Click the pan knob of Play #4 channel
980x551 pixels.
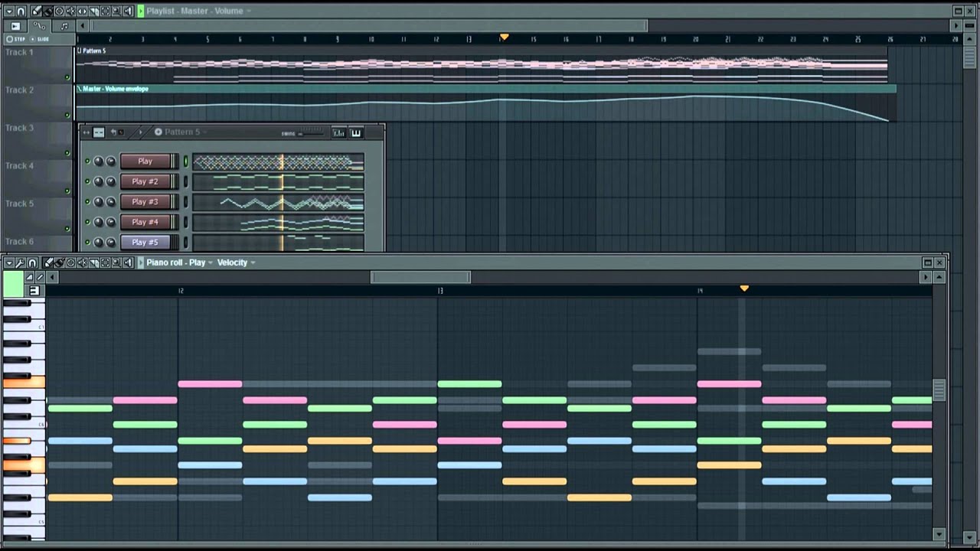tap(99, 222)
